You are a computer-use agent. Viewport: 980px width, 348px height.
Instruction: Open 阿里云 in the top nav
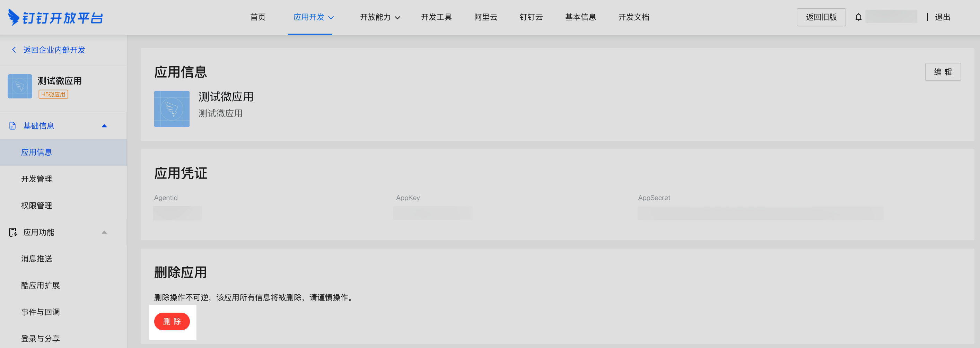click(x=485, y=17)
